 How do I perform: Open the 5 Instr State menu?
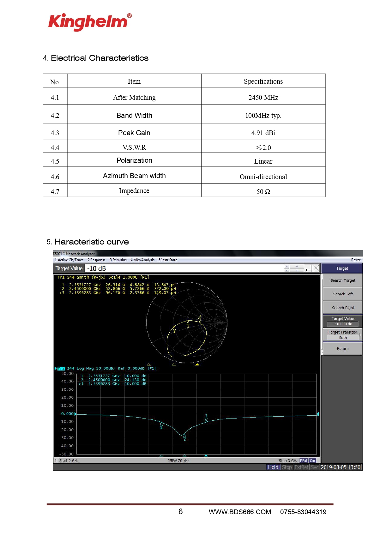[168, 260]
